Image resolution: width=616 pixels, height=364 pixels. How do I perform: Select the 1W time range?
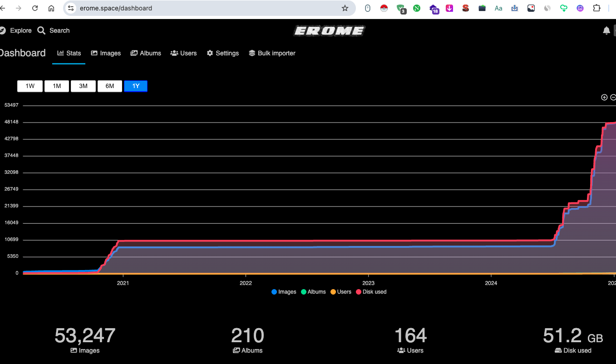click(x=30, y=86)
